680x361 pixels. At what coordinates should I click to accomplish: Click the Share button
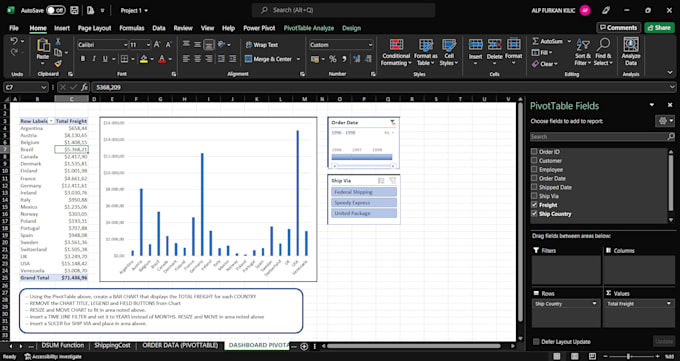tap(659, 27)
